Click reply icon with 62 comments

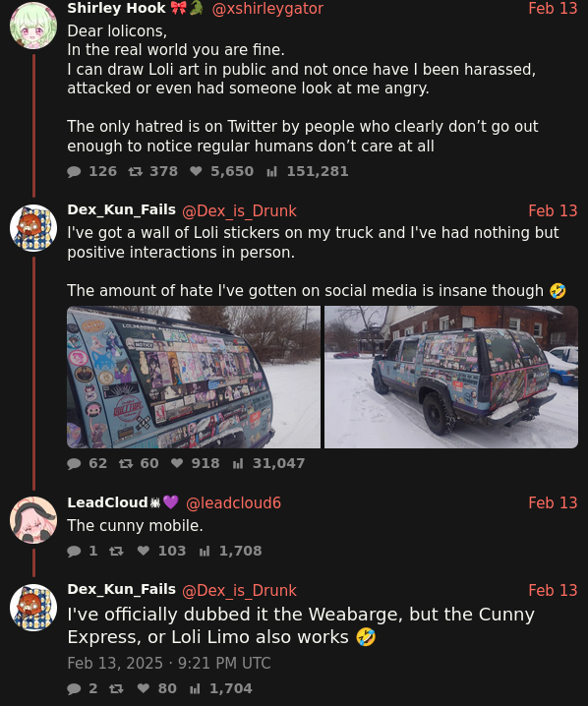click(74, 463)
